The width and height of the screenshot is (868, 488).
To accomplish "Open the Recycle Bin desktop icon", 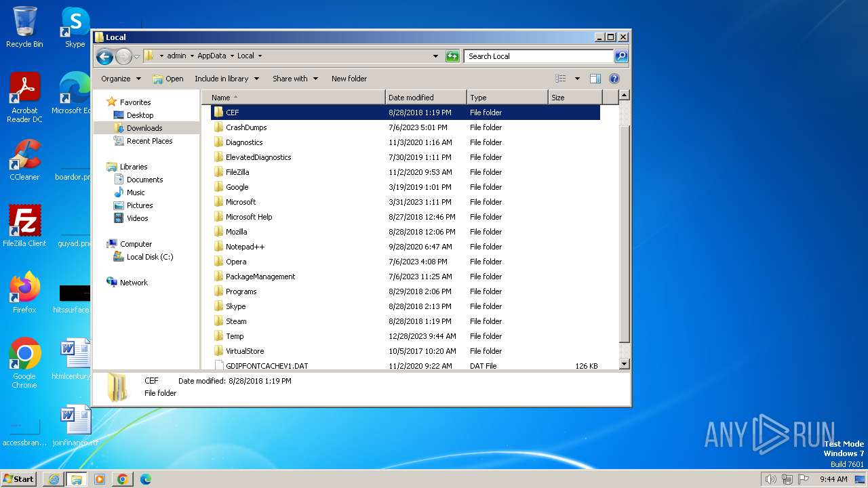I will (x=24, y=27).
